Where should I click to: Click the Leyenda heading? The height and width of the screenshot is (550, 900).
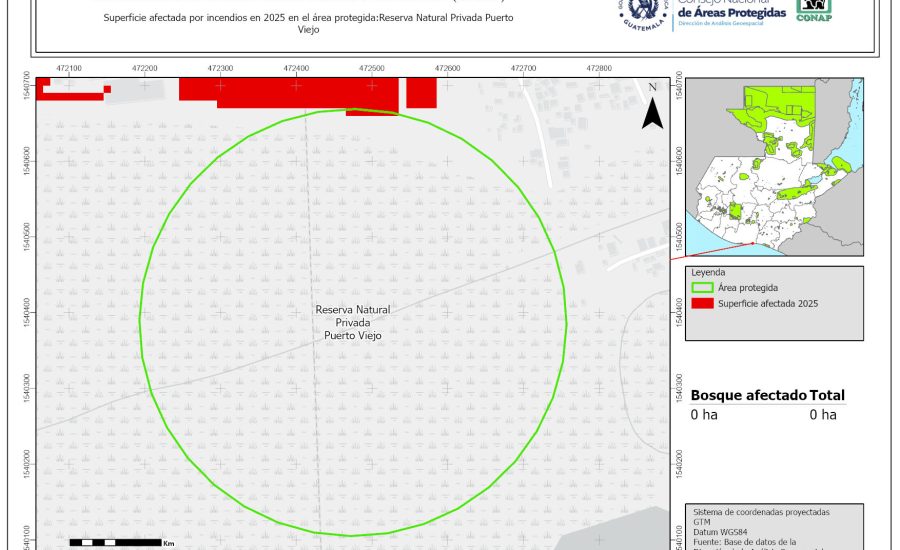707,271
